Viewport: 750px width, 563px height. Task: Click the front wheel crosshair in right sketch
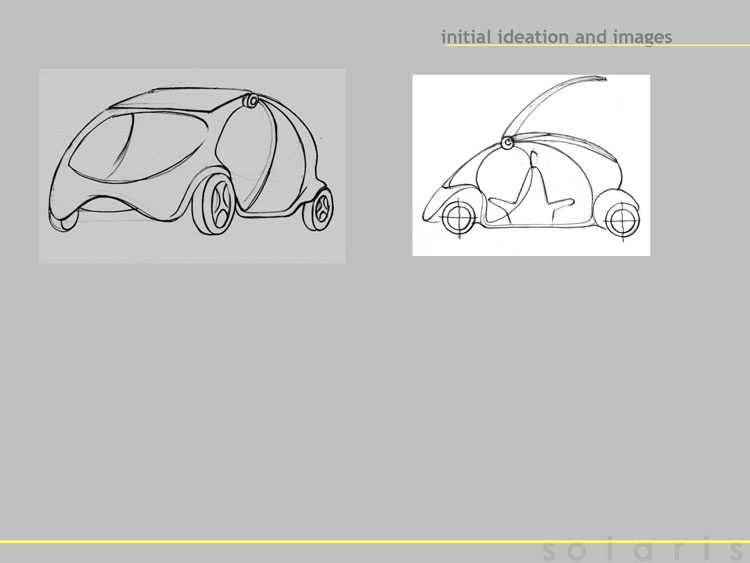pos(459,217)
